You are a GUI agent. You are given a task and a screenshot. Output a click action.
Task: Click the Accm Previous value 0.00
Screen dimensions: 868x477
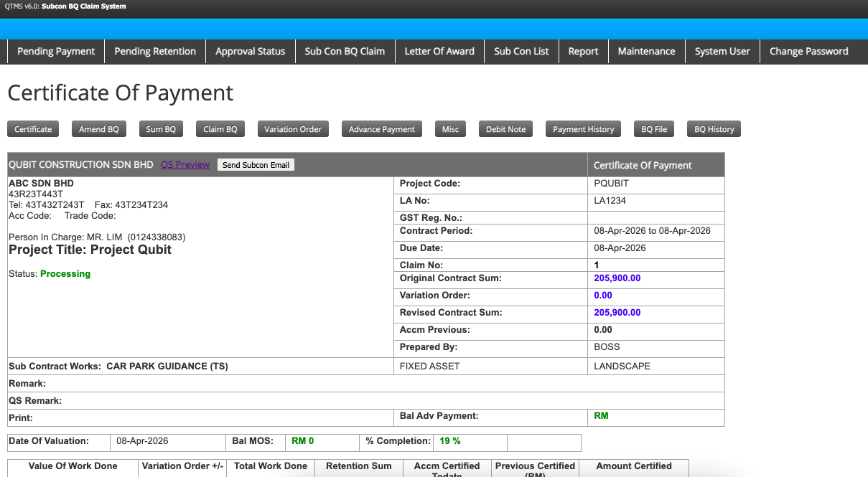pyautogui.click(x=603, y=330)
